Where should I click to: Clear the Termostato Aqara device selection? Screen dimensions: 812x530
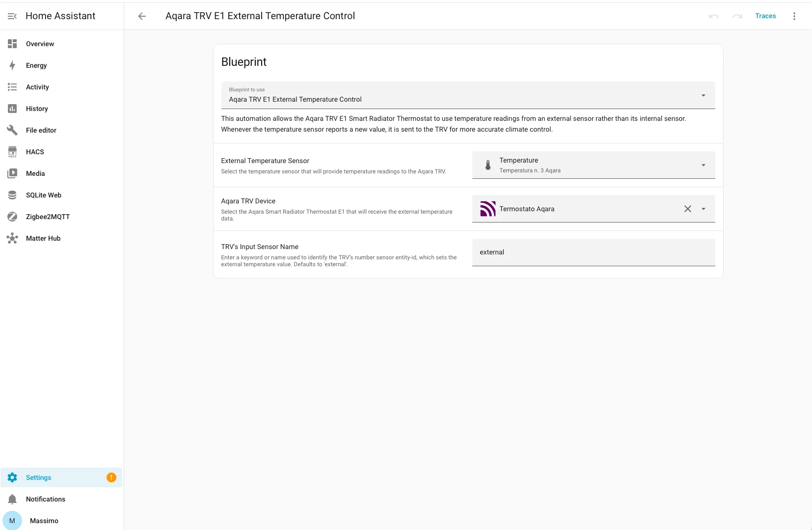coord(688,209)
